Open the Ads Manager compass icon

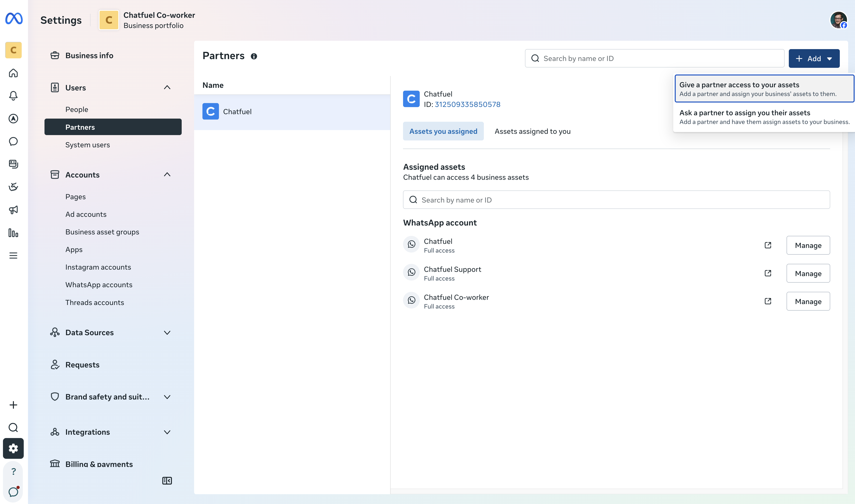[x=13, y=119]
